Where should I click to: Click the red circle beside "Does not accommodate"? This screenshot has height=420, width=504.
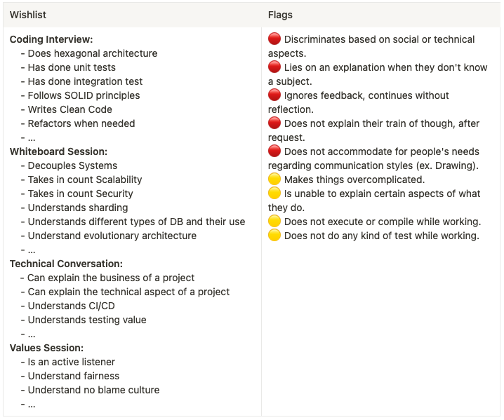274,151
